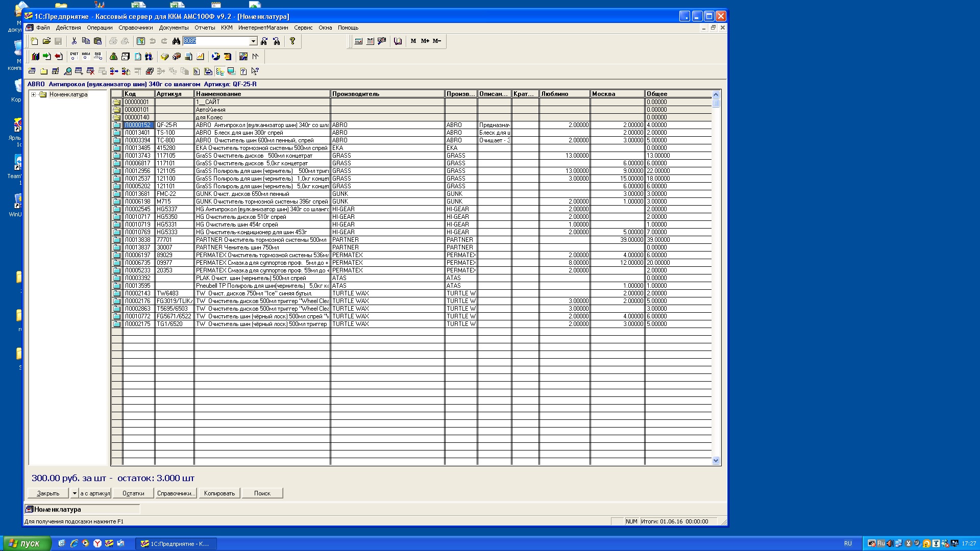Open the Отчеты menu
Screen dimensions: 980x551
[205, 28]
